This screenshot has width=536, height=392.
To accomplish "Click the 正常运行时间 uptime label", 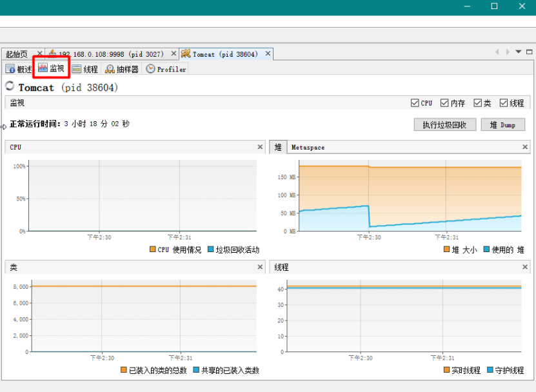I will 35,124.
